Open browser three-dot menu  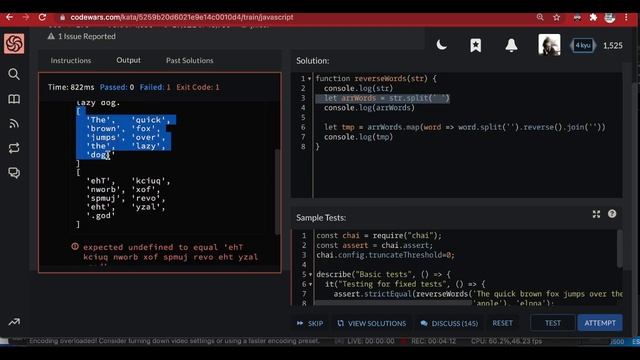click(626, 17)
